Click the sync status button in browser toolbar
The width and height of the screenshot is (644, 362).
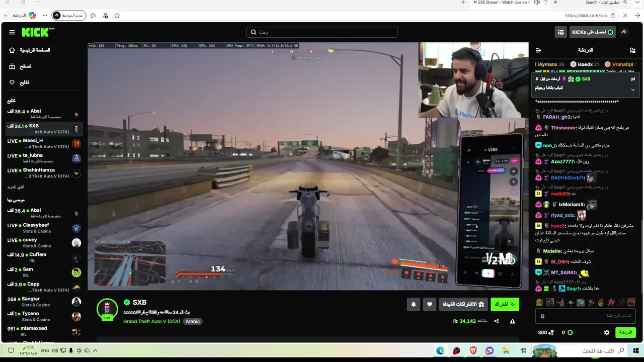point(69,16)
